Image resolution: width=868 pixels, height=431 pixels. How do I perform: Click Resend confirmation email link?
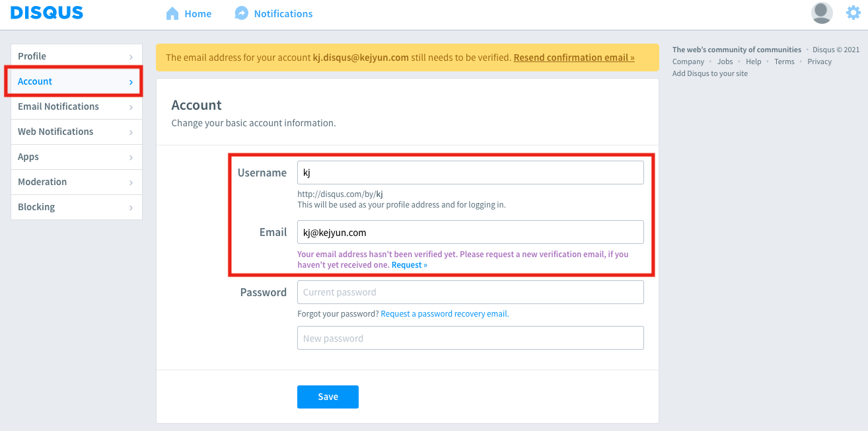[573, 58]
